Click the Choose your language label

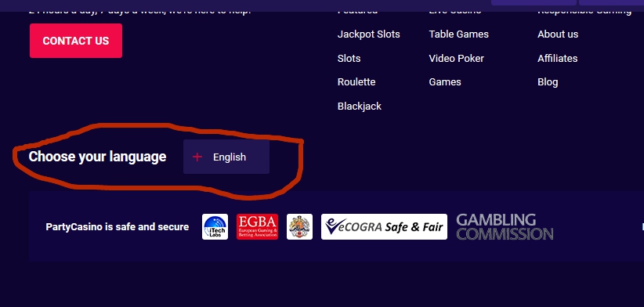click(97, 157)
